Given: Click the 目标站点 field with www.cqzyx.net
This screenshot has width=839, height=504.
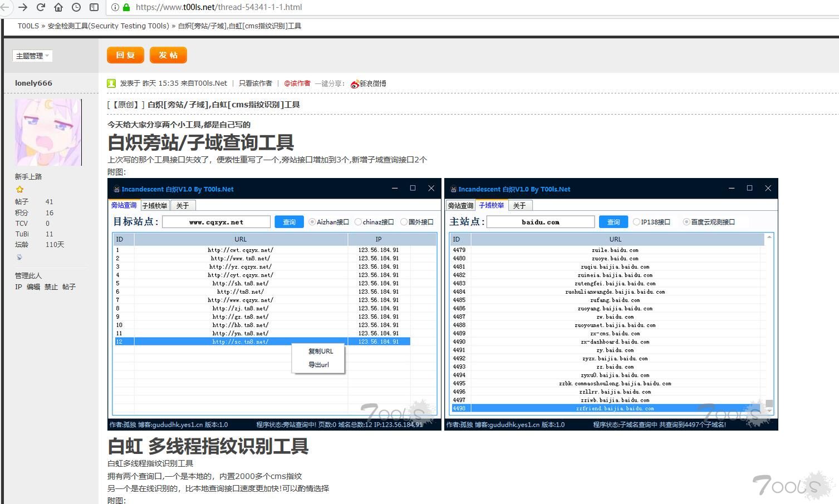Looking at the screenshot, I should pyautogui.click(x=217, y=222).
